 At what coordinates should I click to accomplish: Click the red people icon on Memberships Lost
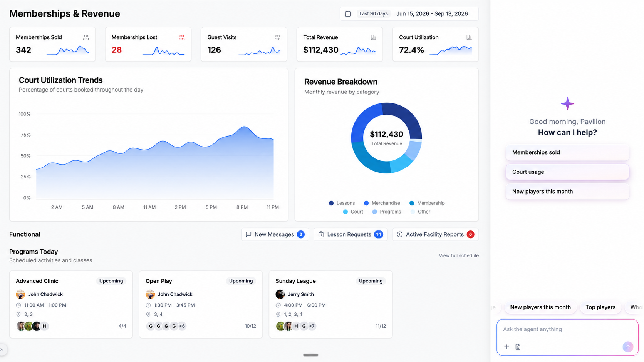point(182,37)
